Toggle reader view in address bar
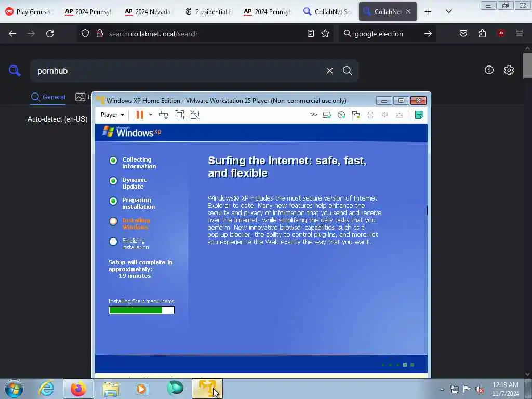The height and width of the screenshot is (399, 532). [311, 33]
